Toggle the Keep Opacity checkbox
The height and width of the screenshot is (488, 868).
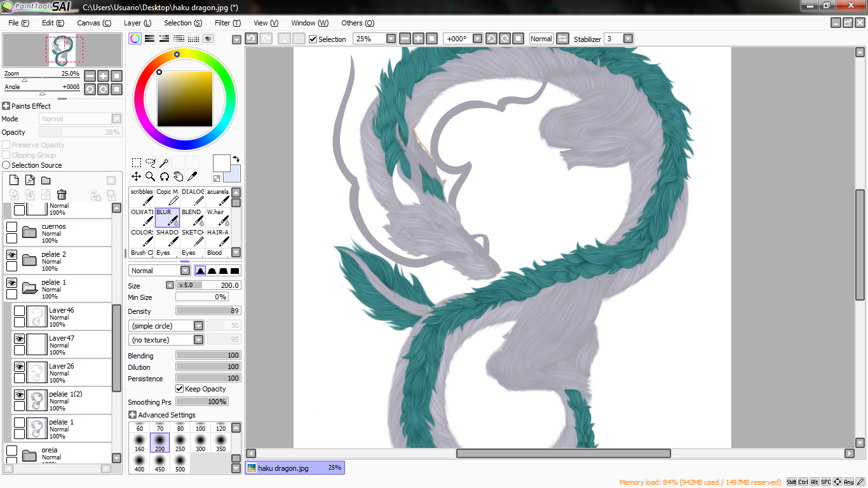click(180, 389)
